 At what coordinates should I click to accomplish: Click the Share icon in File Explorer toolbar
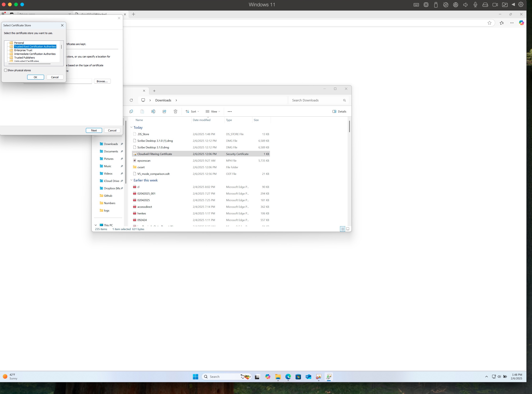coord(164,111)
